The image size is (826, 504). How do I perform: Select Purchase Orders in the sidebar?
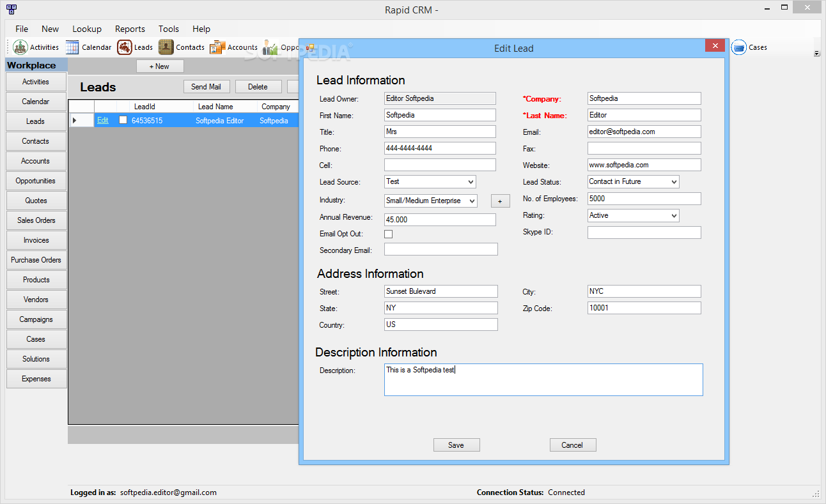point(36,260)
